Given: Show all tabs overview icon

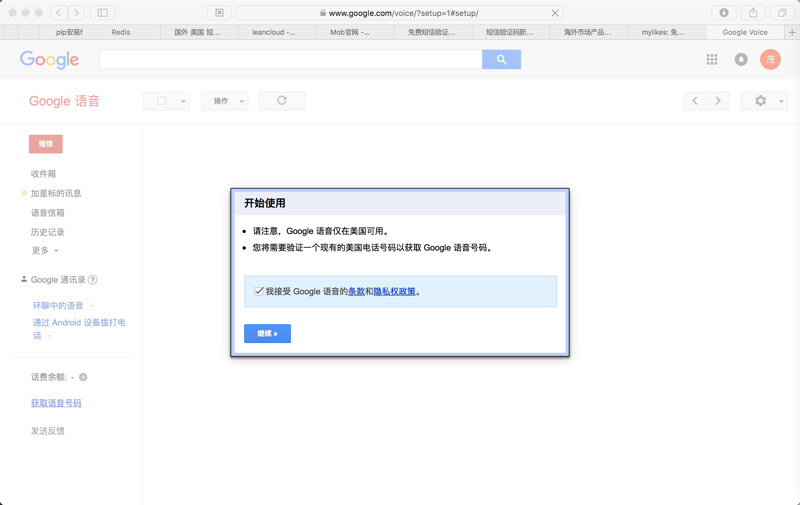Looking at the screenshot, I should point(782,13).
